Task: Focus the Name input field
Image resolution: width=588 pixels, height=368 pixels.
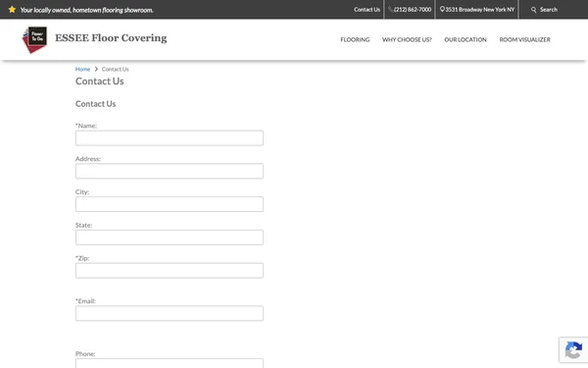Action: [170, 137]
